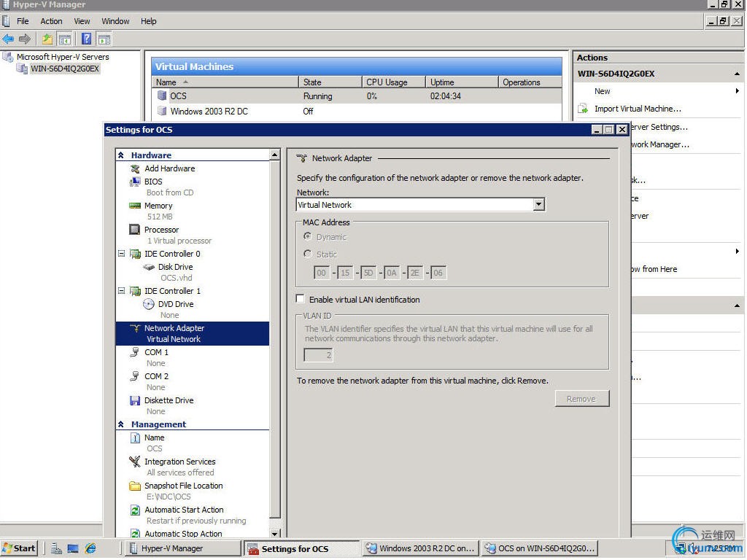Open the File menu
This screenshot has height=560, width=747.
click(23, 21)
